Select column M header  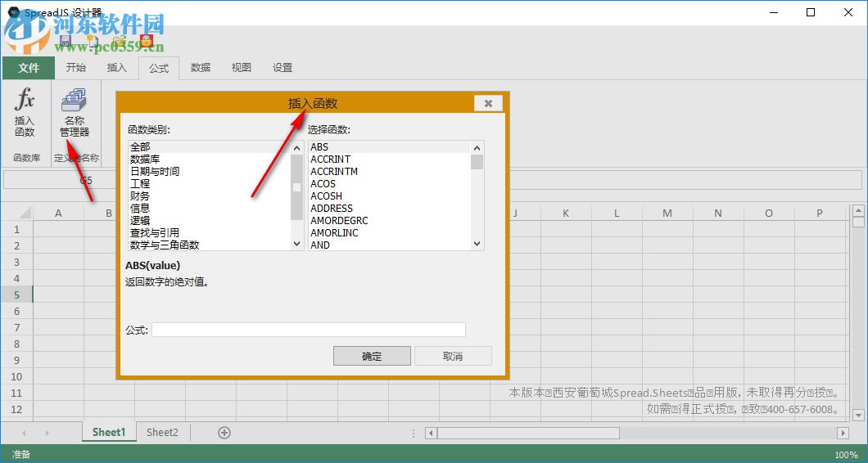point(667,213)
